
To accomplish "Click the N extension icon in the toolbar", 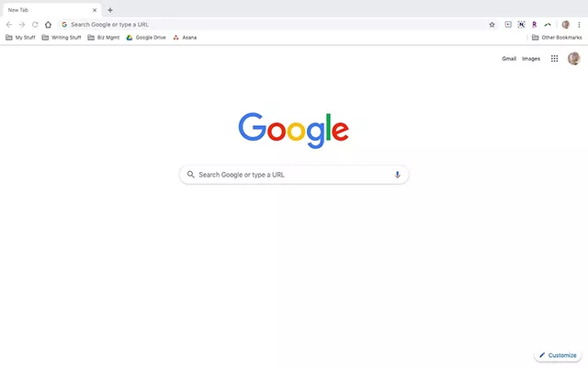I will pos(521,25).
